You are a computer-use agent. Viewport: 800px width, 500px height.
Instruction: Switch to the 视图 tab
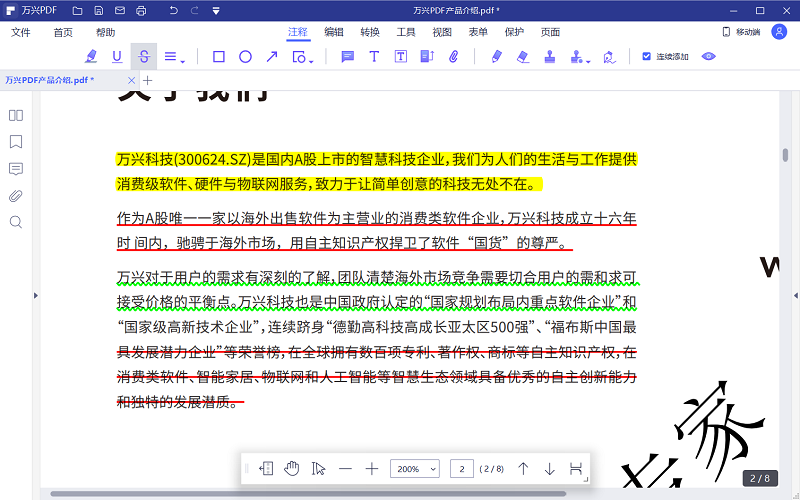click(x=442, y=32)
